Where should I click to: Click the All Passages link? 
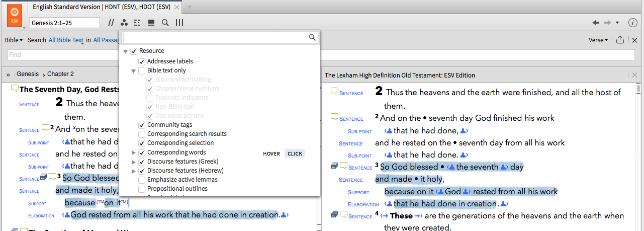tap(106, 40)
